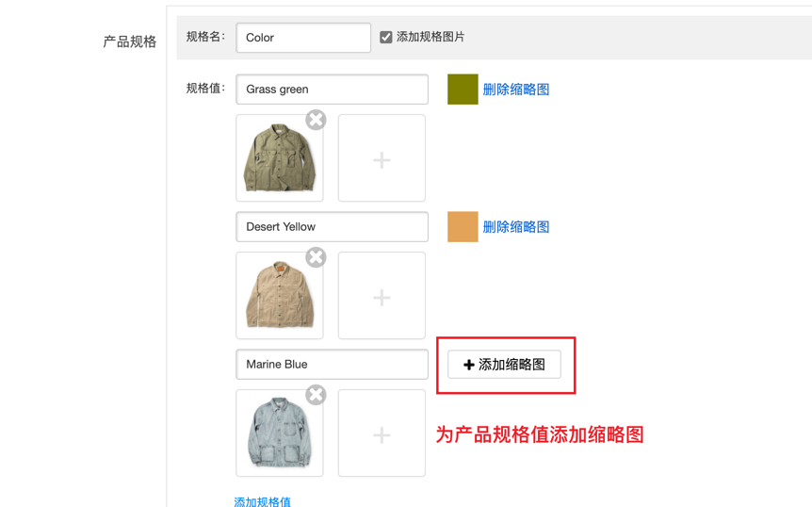The image size is (812, 507).
Task: Select the olive green color swatch
Action: click(463, 90)
